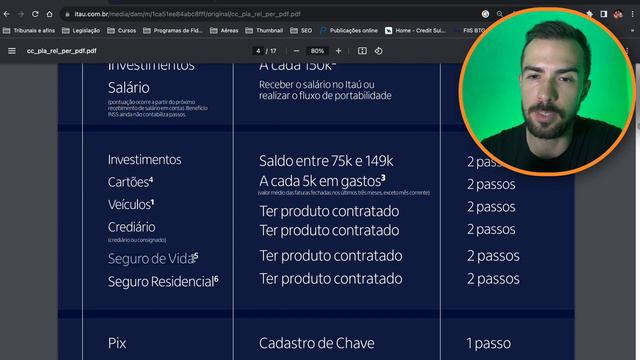The height and width of the screenshot is (360, 640).
Task: Click the cc_pla_rel_per_pdf.pdf file title
Action: coord(62,51)
